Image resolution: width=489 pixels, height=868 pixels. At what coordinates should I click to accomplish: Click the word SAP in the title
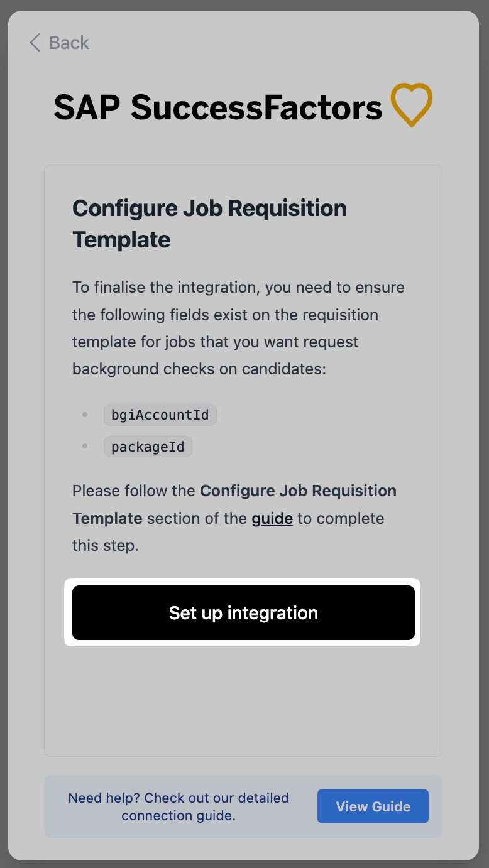(87, 107)
